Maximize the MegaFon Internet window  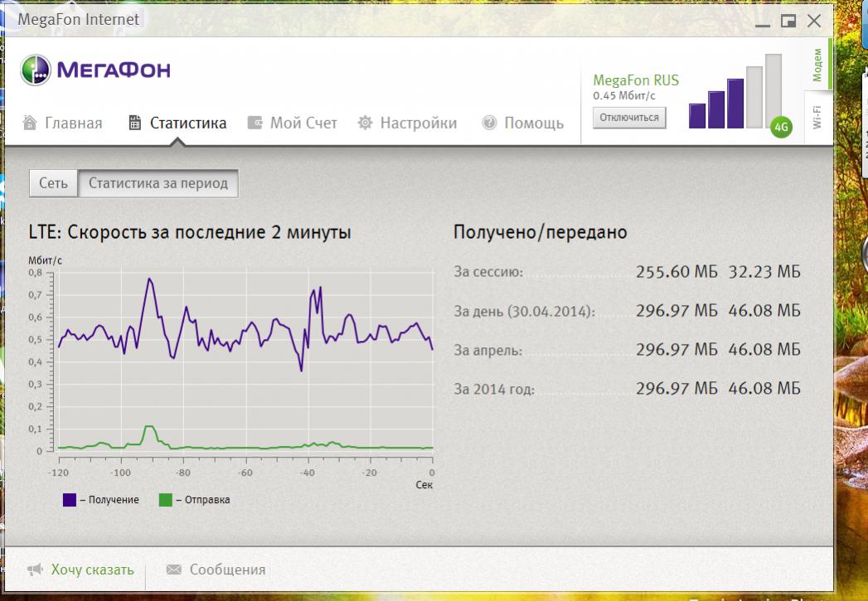[x=788, y=21]
